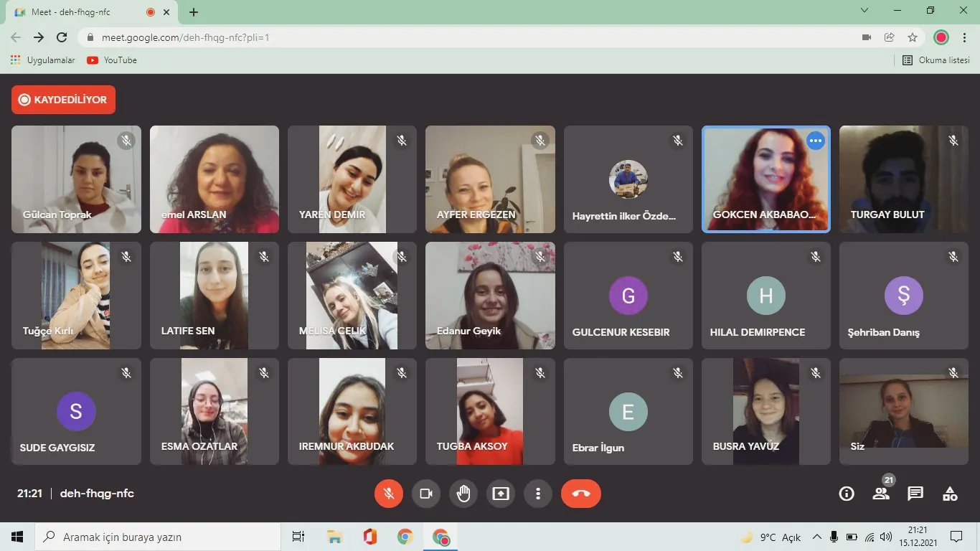This screenshot has width=980, height=551.
Task: Click the HILAL DEMIRPENCE avatar
Action: 766,296
